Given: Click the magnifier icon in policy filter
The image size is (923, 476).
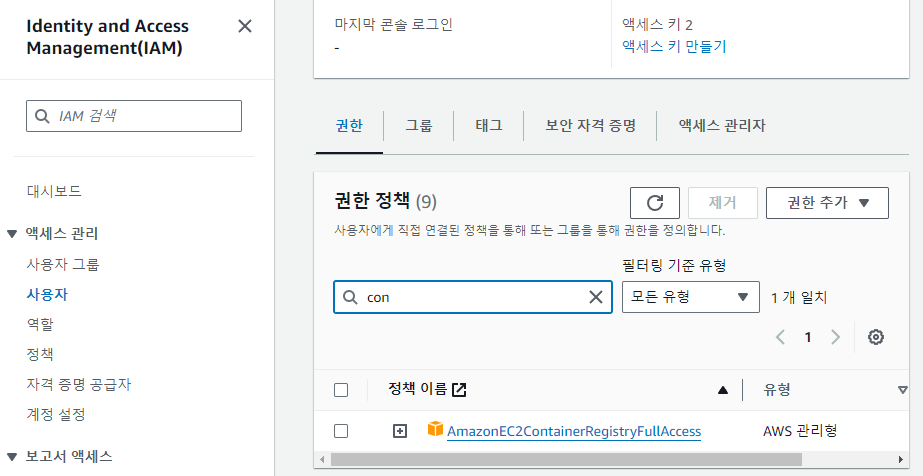Looking at the screenshot, I should tap(350, 297).
